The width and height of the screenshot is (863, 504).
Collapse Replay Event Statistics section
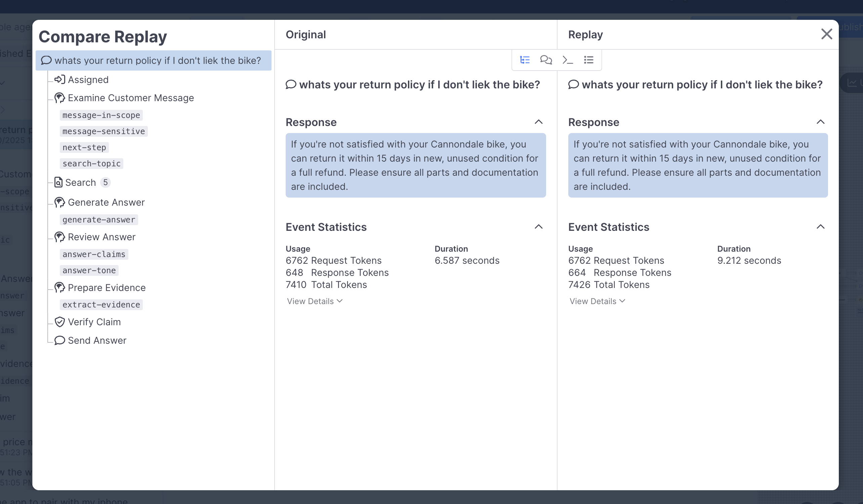point(820,227)
